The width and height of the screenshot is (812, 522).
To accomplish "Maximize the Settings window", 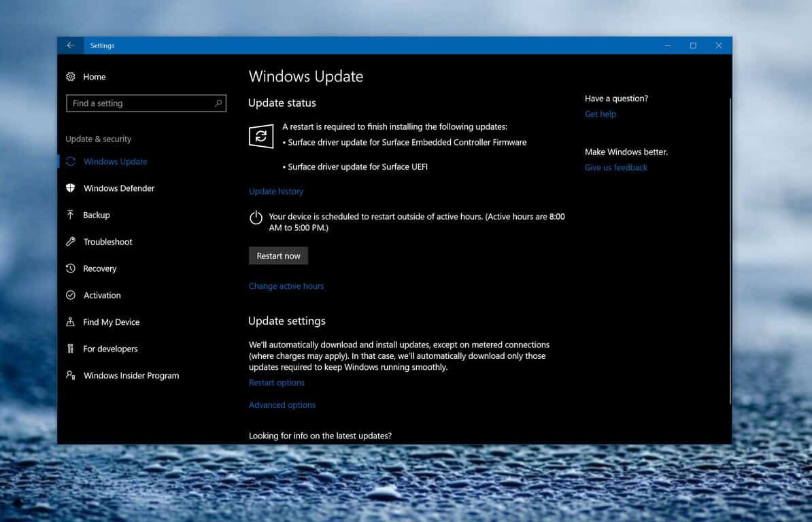I will click(x=693, y=46).
